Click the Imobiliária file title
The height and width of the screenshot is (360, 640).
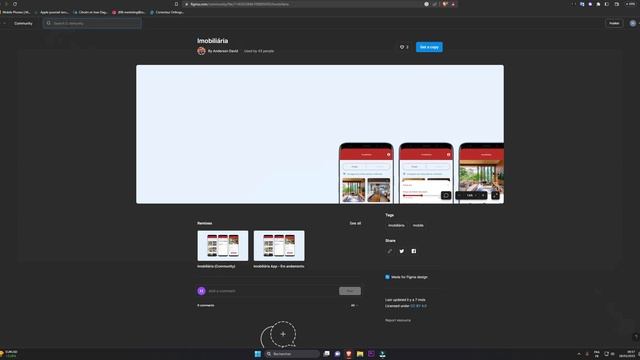pyautogui.click(x=213, y=41)
